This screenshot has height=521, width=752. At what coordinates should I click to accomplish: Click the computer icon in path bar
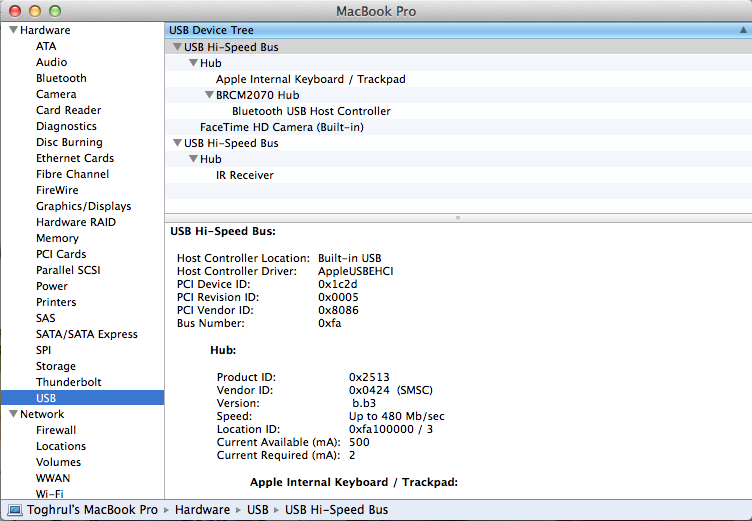pyautogui.click(x=15, y=509)
